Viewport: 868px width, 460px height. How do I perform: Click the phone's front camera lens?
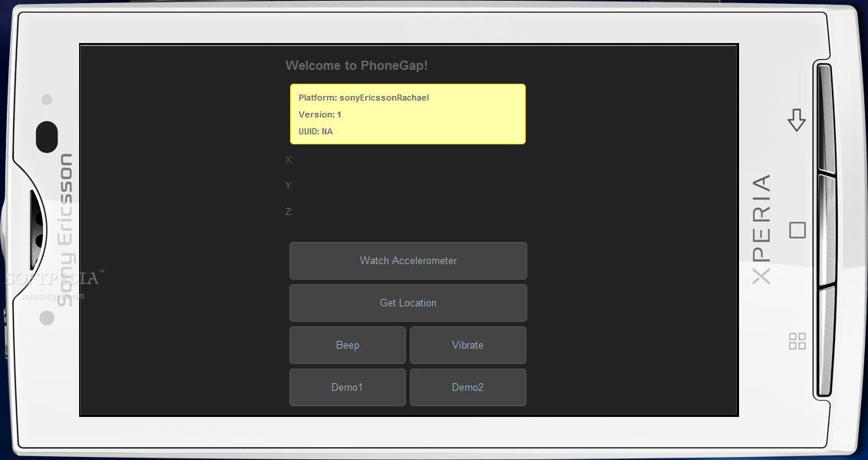47,137
